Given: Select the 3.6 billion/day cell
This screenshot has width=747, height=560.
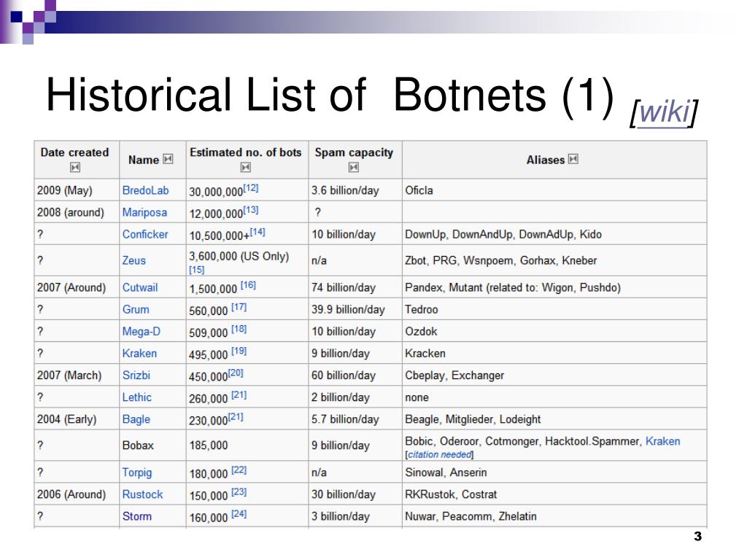Looking at the screenshot, I should (x=355, y=190).
